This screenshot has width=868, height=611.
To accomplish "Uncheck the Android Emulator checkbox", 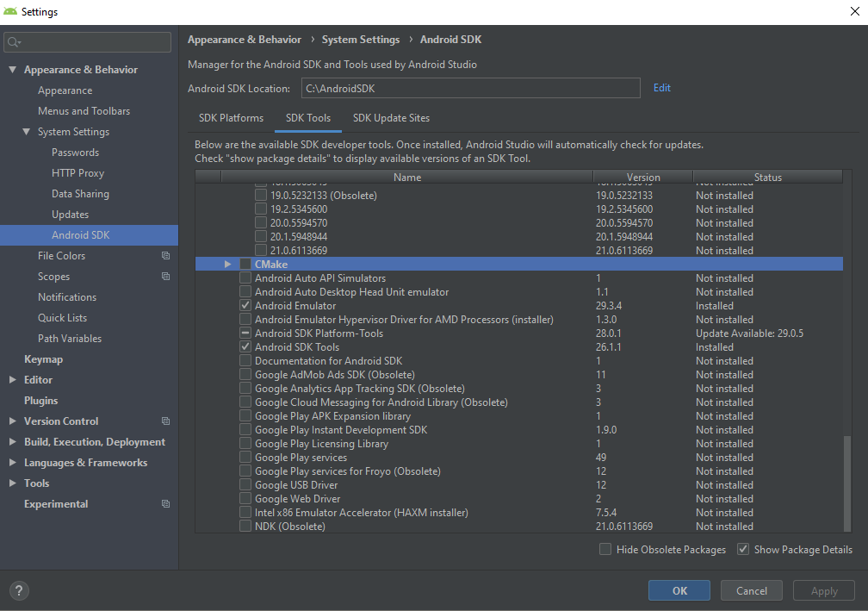I will tap(245, 306).
